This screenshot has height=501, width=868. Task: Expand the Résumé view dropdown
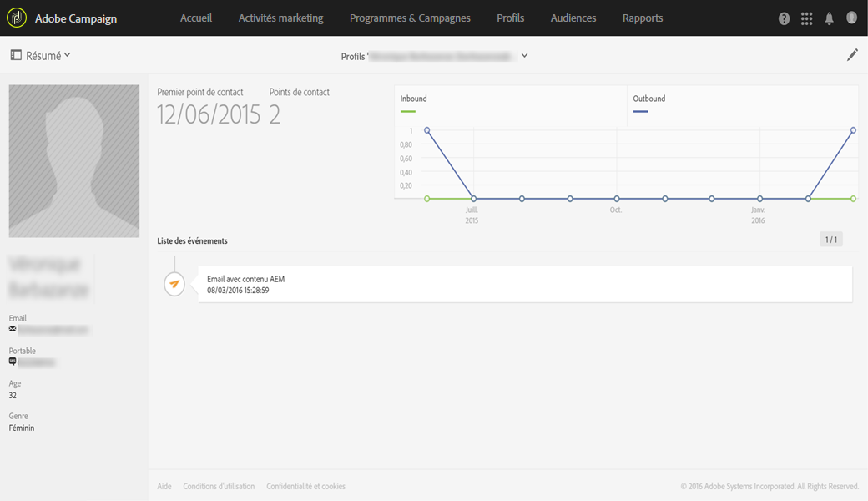click(67, 55)
